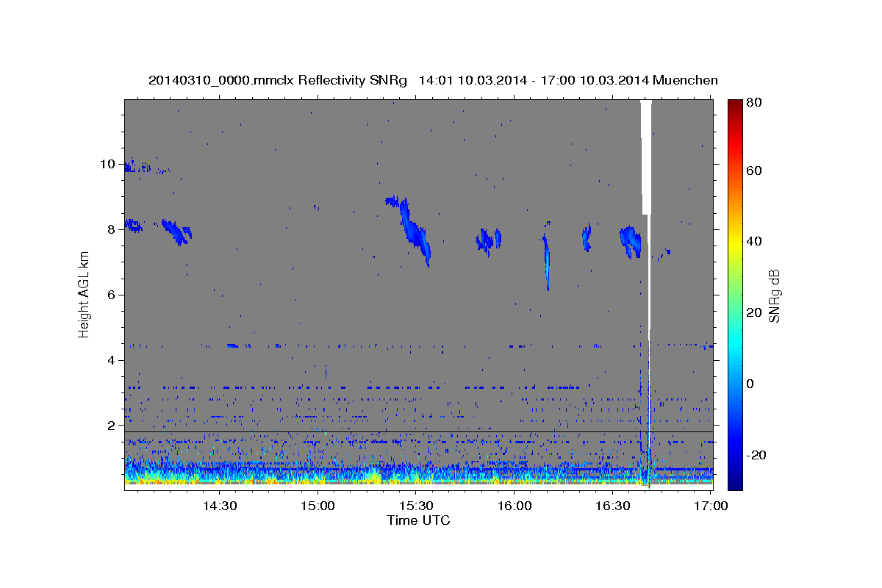The width and height of the screenshot is (882, 588).
Task: Click the white data gap near 16:40
Action: pos(646,157)
